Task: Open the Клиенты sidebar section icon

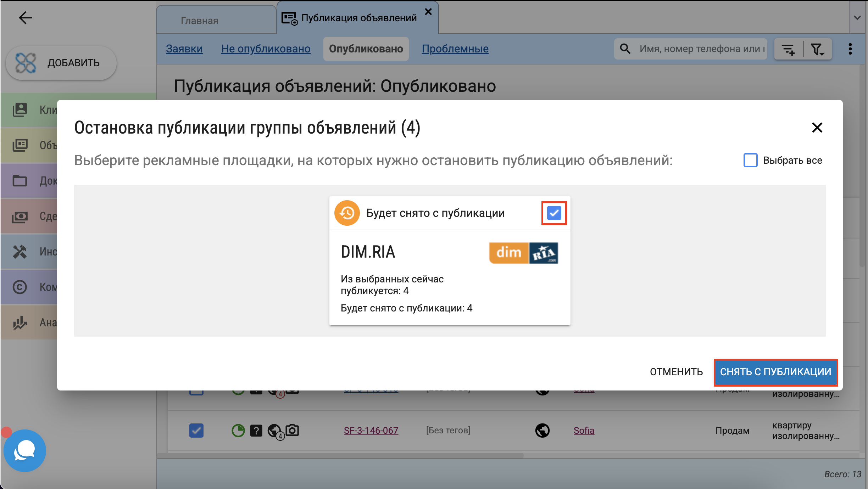Action: pyautogui.click(x=20, y=110)
